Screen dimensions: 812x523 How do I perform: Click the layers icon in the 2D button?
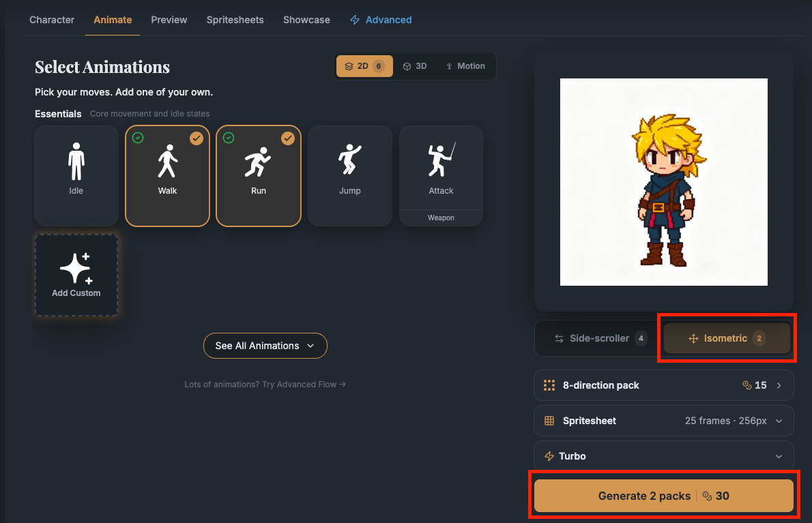pyautogui.click(x=349, y=66)
